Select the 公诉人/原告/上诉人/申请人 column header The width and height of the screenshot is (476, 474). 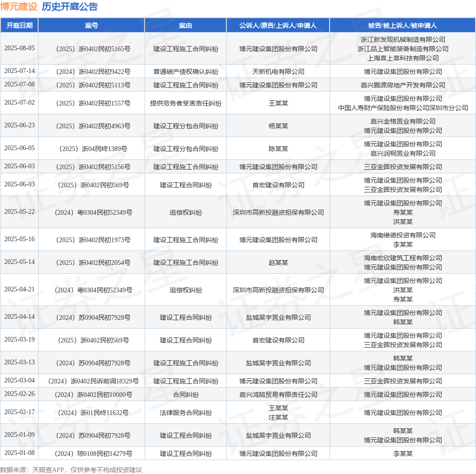point(278,26)
